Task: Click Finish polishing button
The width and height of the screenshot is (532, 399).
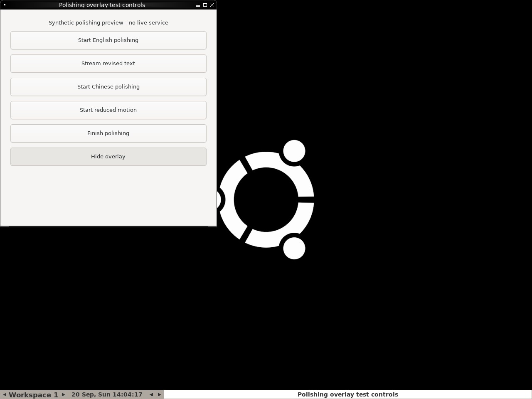Action: click(108, 133)
